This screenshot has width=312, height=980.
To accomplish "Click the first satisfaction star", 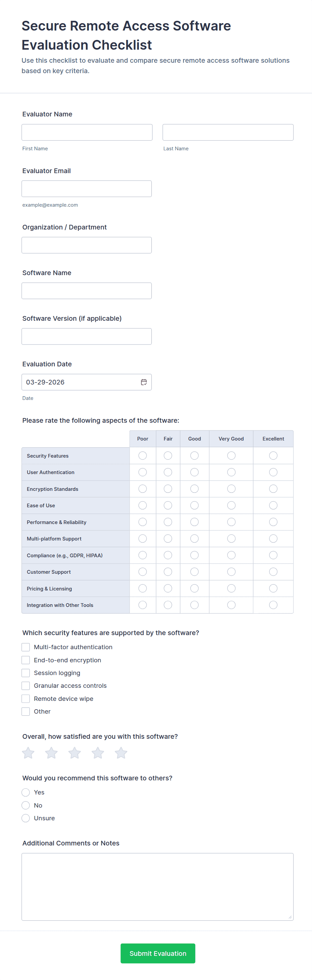I will [28, 753].
